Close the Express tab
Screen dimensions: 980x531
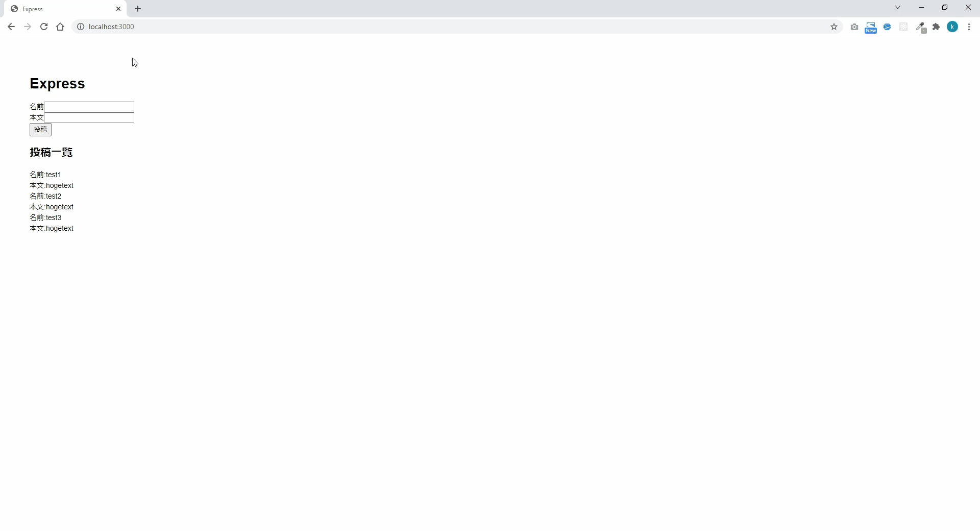pos(118,9)
